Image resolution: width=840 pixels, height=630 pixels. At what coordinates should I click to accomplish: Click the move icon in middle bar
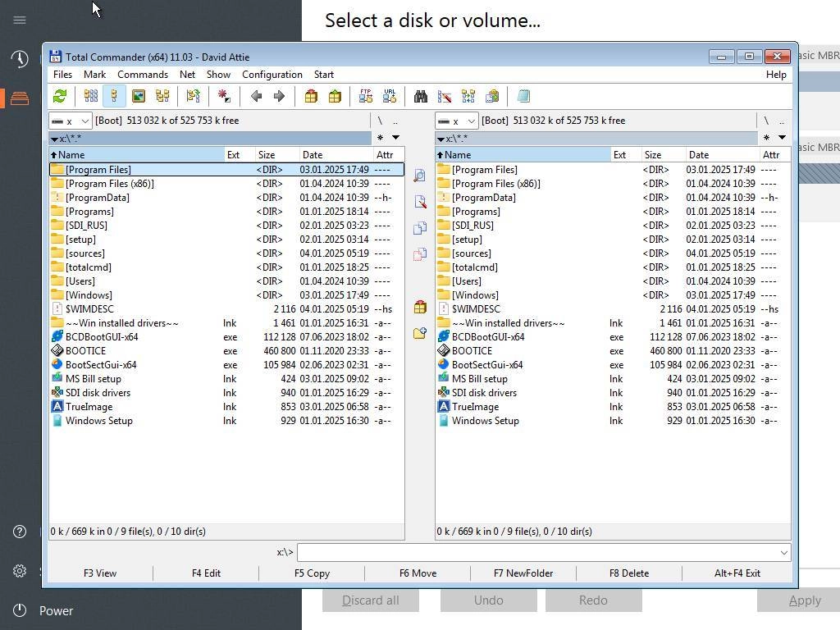(420, 254)
